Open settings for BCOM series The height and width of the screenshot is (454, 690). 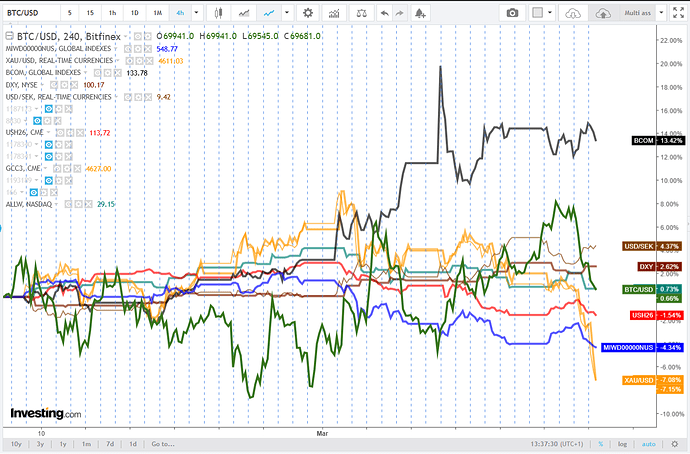(x=108, y=73)
